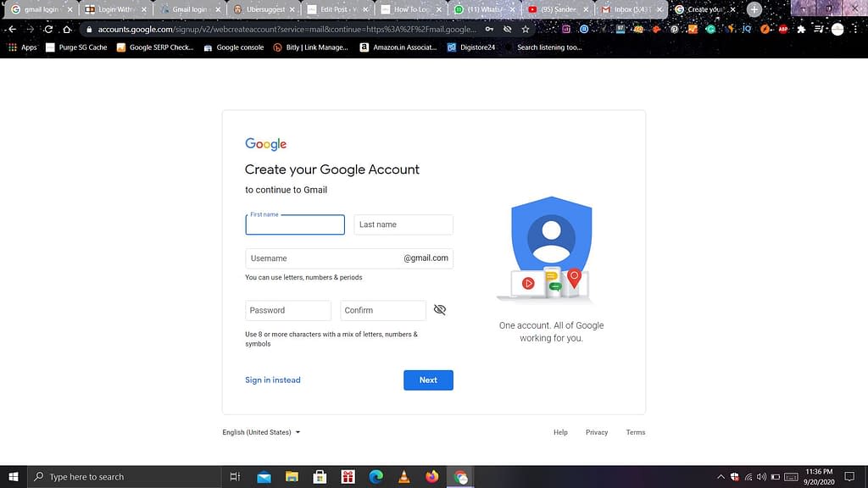Launch Firefox from taskbar
This screenshot has height=488, width=868.
coord(431,476)
